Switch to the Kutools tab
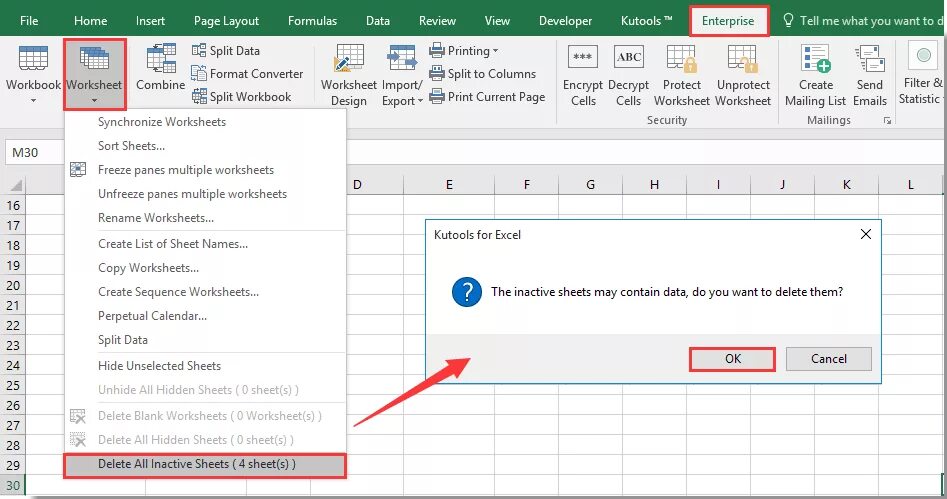The height and width of the screenshot is (499, 947). [x=646, y=21]
